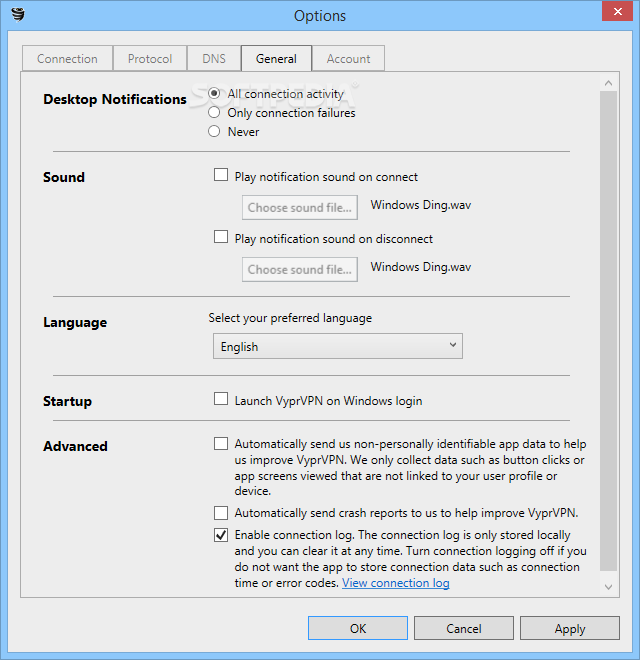Open the Protocol tab
Image resolution: width=640 pixels, height=660 pixels.
click(x=150, y=59)
